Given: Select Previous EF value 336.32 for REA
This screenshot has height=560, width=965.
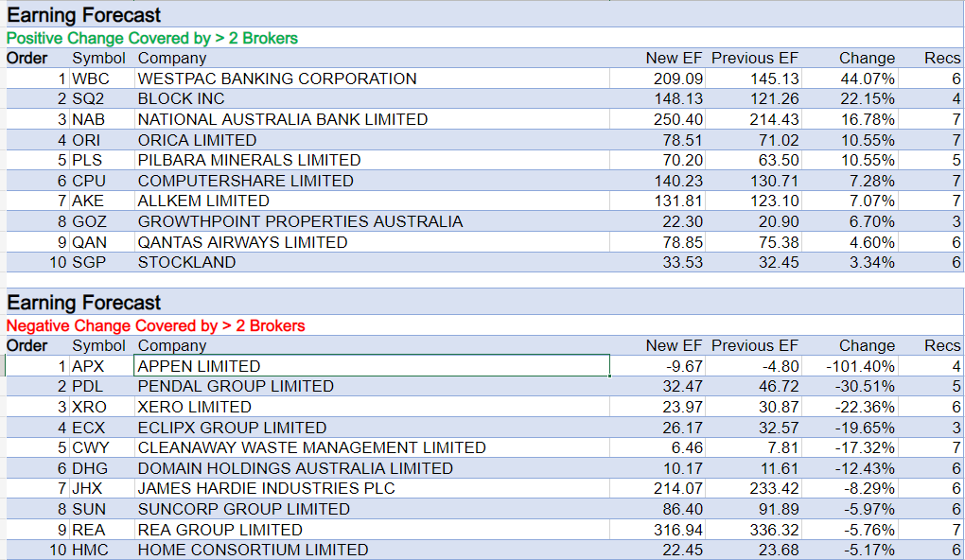Looking at the screenshot, I should [x=771, y=530].
